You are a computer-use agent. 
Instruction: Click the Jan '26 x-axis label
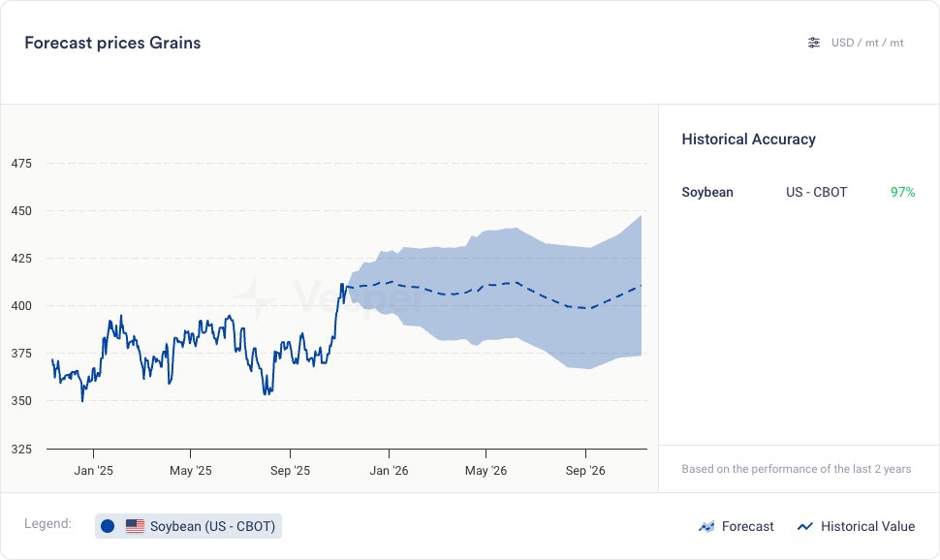[x=389, y=471]
